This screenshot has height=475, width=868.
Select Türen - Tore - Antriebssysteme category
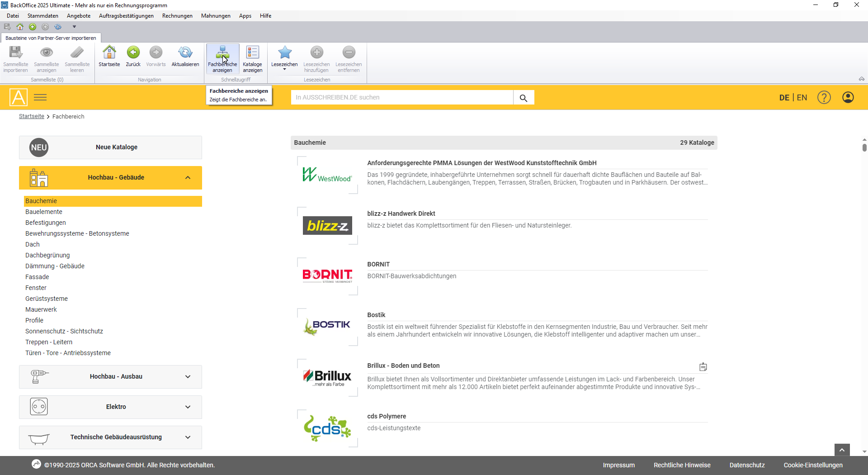[x=68, y=353]
